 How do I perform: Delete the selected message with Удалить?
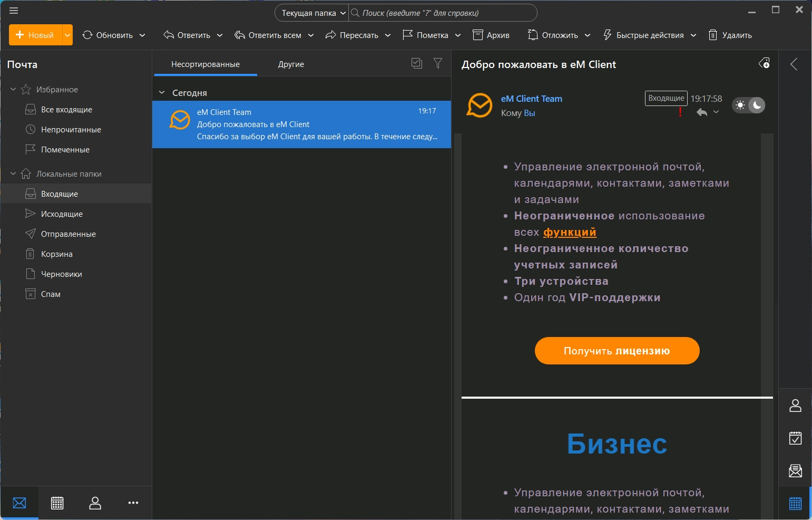tap(730, 35)
